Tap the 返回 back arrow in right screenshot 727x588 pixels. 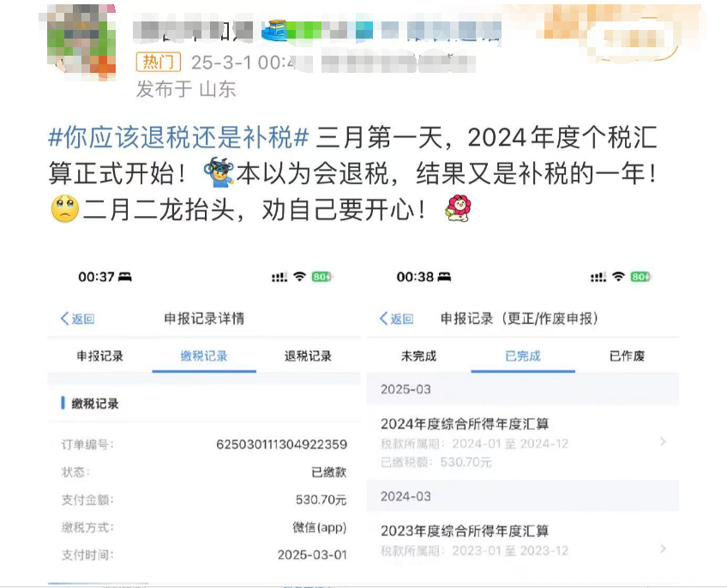coord(396,319)
